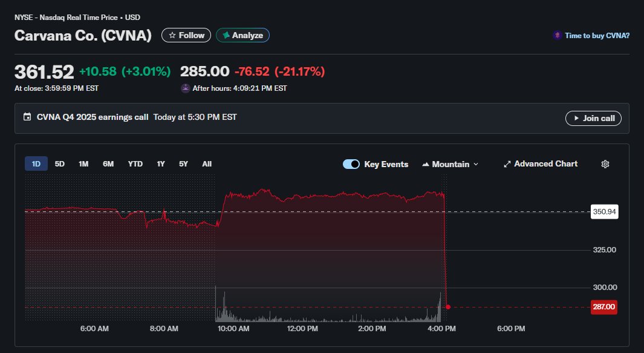Follow Carvana Co. stock

click(x=186, y=35)
